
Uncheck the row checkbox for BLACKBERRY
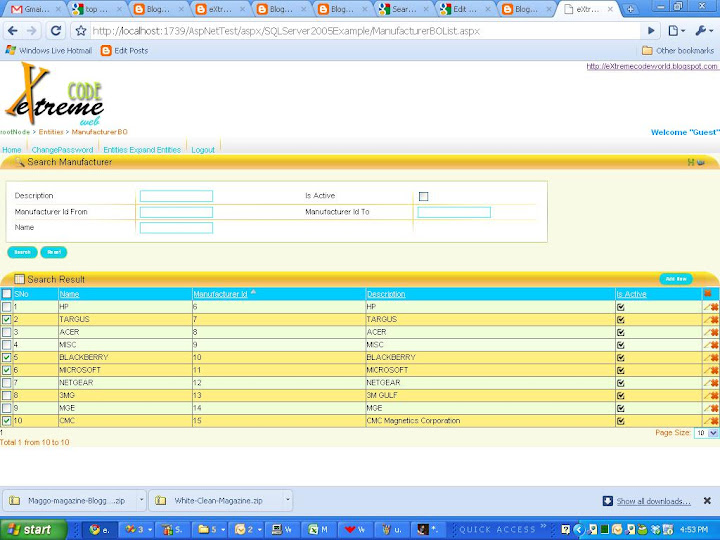(x=6, y=358)
